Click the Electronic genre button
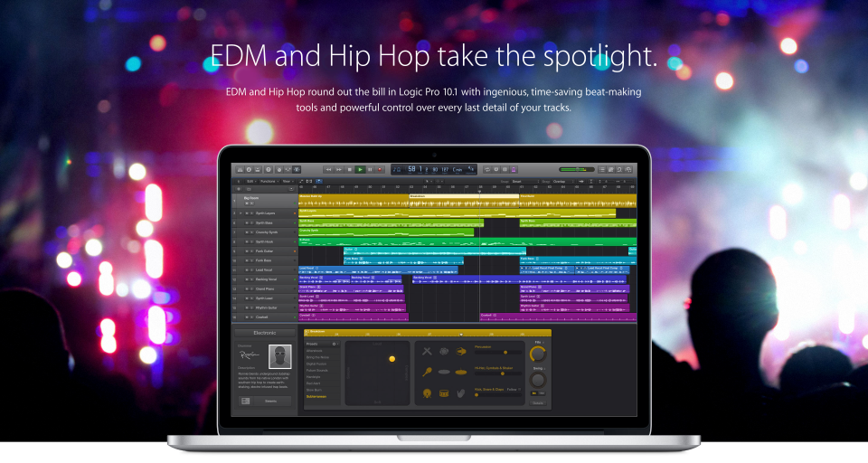The height and width of the screenshot is (463, 868). pyautogui.click(x=265, y=333)
